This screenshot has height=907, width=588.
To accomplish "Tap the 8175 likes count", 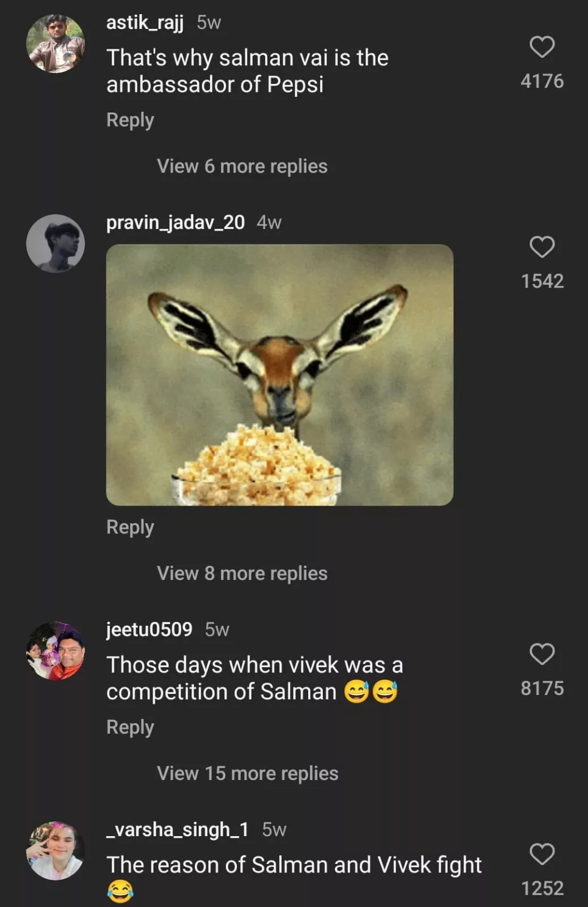I will coord(542,688).
